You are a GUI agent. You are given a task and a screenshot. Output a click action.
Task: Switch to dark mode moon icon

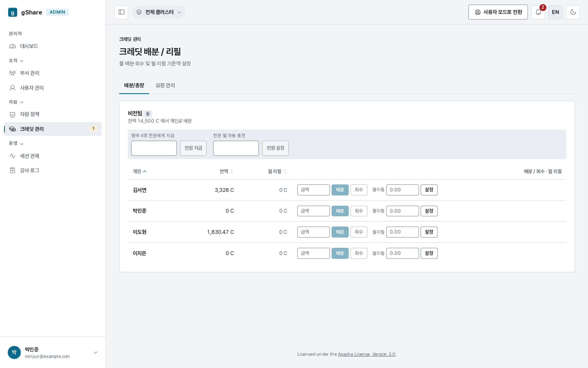[573, 12]
